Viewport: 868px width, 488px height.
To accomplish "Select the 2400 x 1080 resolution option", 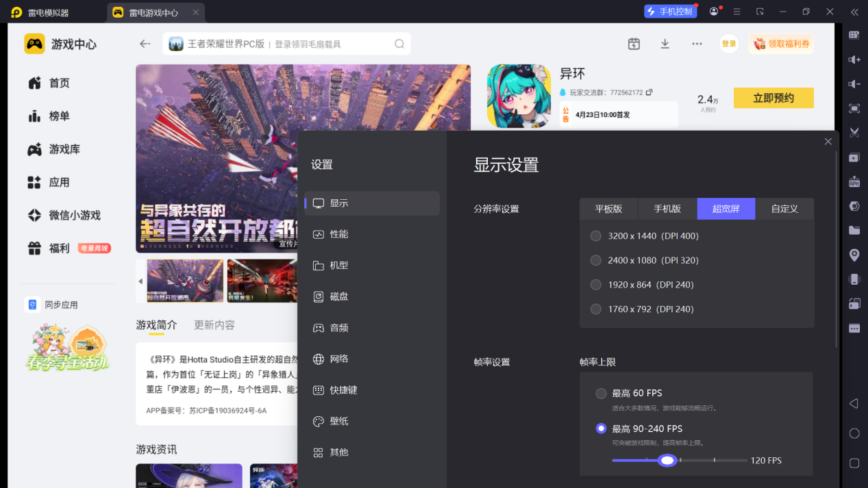I will pos(595,260).
